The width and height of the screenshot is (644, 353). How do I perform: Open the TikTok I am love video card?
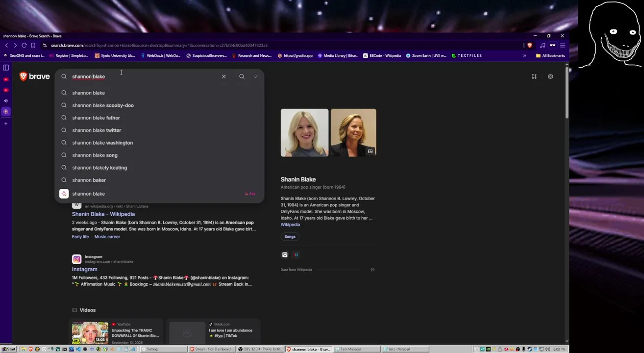pyautogui.click(x=213, y=331)
